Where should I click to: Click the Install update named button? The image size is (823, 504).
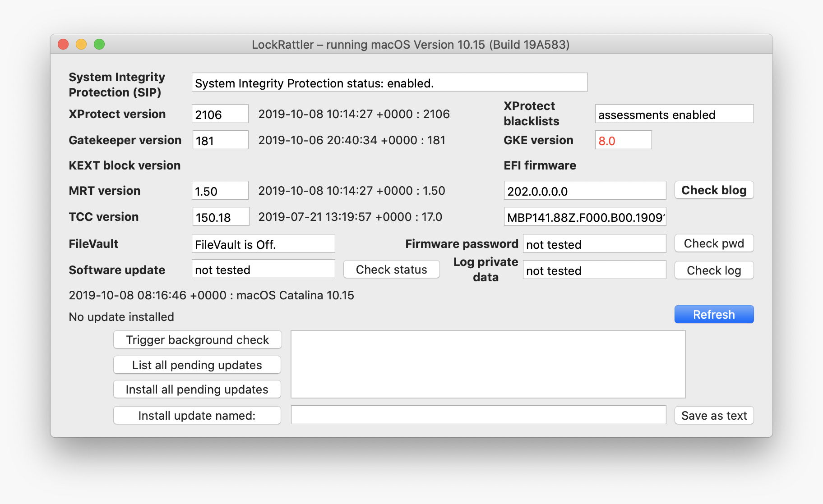(197, 415)
